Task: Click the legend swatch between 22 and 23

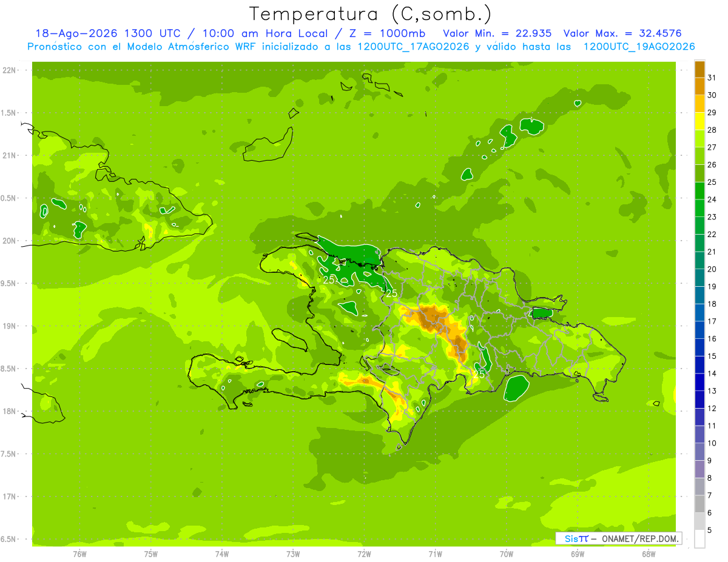Action: [699, 226]
